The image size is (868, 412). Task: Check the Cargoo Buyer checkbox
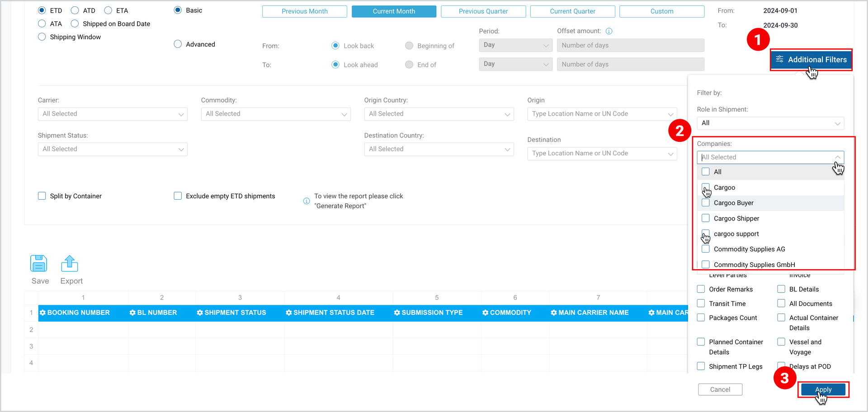pyautogui.click(x=706, y=202)
